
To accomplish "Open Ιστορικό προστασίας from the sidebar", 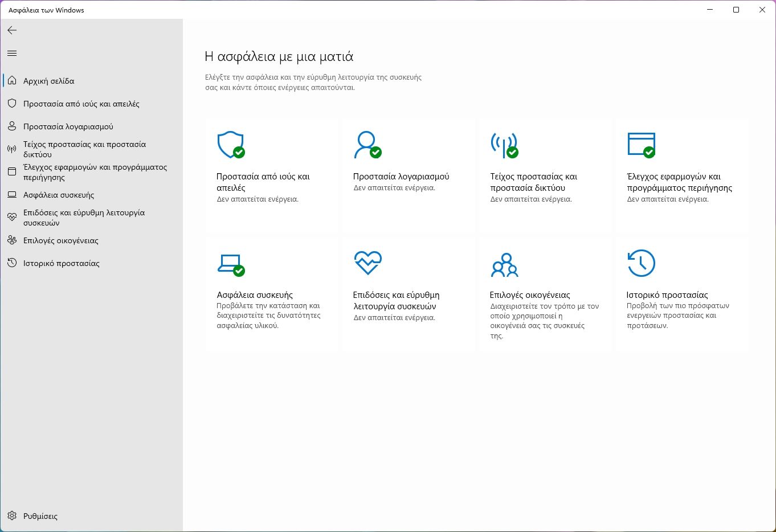I will click(x=62, y=263).
